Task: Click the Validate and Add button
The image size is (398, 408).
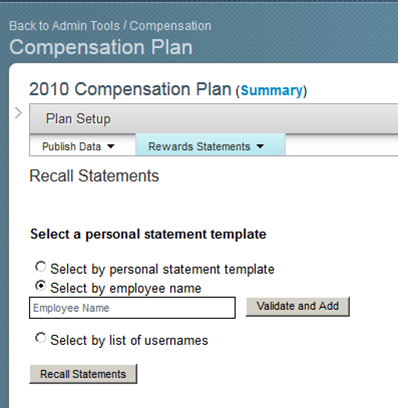Action: click(298, 306)
